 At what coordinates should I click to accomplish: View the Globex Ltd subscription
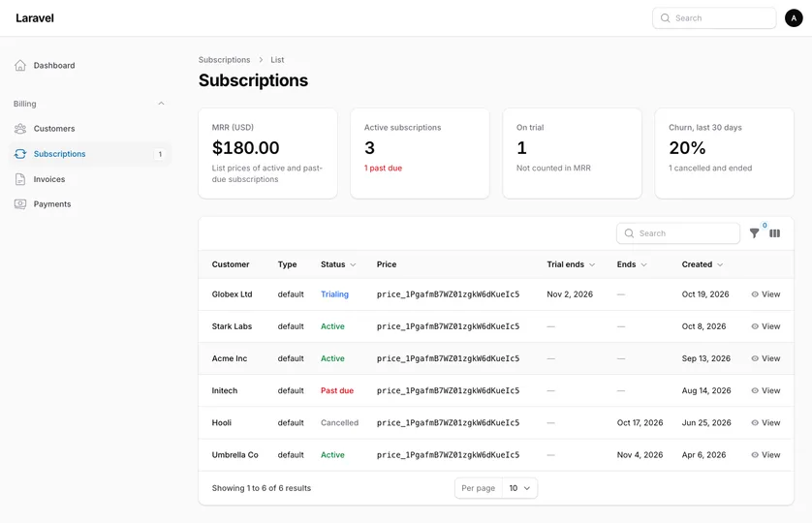click(x=765, y=294)
